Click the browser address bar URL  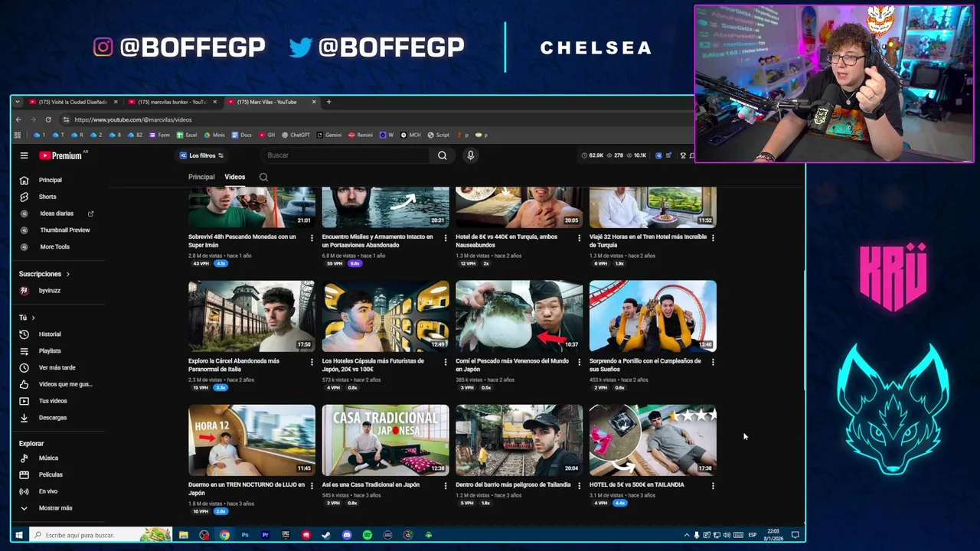[x=132, y=119]
